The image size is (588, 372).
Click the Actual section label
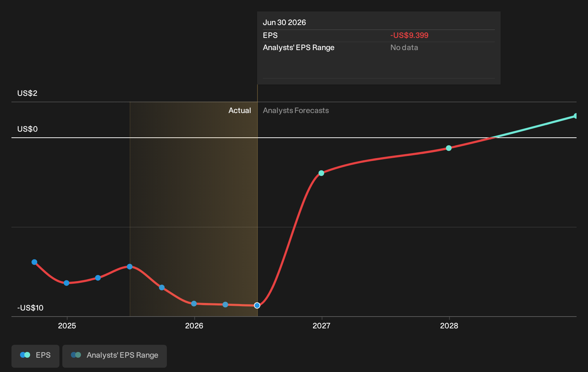tap(240, 111)
